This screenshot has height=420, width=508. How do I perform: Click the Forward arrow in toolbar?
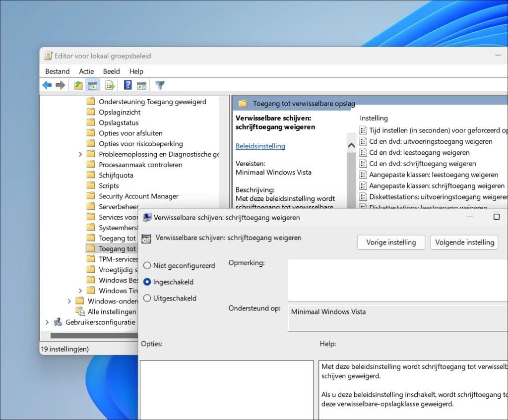[x=60, y=85]
